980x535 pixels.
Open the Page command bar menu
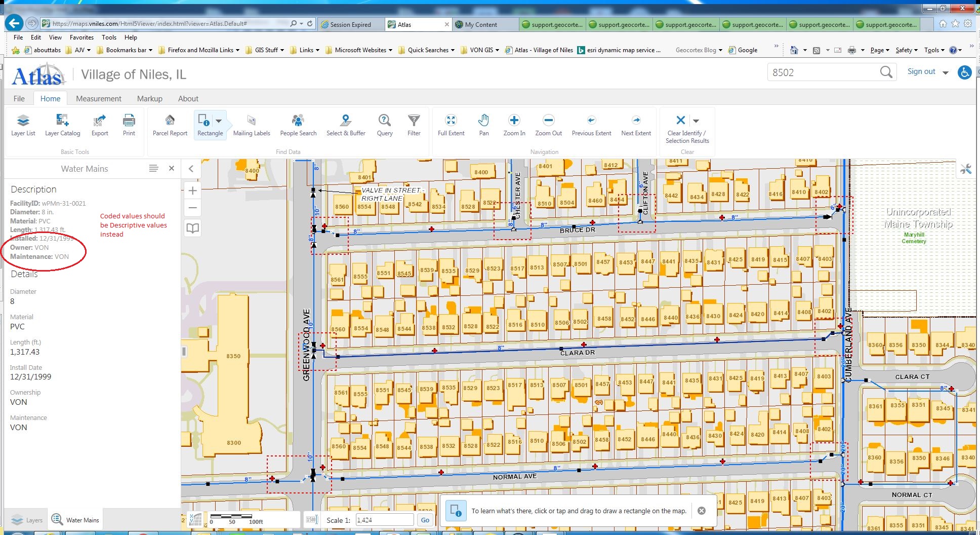(x=880, y=50)
